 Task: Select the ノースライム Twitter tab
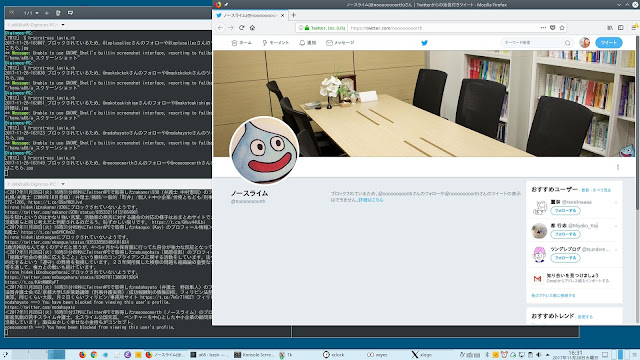coord(250,16)
